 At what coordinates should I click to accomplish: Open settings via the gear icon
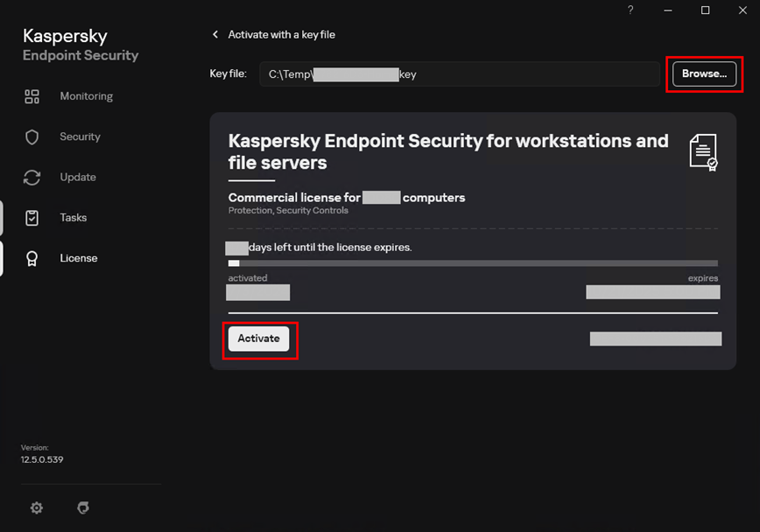37,507
